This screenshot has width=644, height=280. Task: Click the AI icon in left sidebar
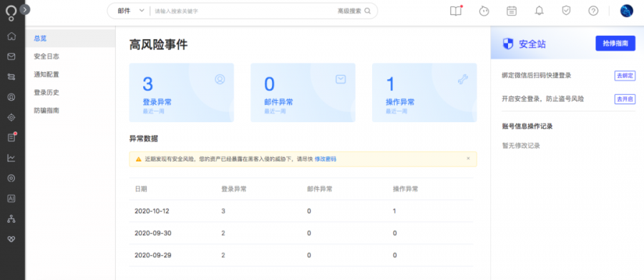pyautogui.click(x=11, y=199)
